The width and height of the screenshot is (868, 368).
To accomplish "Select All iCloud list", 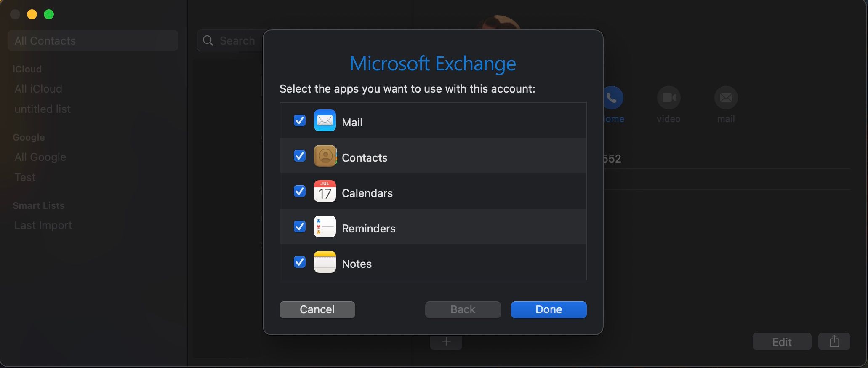I will [38, 89].
